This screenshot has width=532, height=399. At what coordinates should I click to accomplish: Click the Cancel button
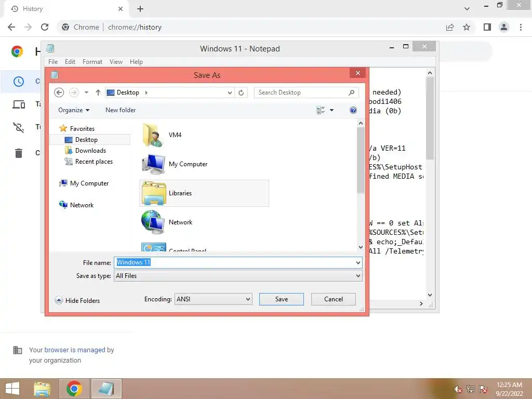[333, 299]
